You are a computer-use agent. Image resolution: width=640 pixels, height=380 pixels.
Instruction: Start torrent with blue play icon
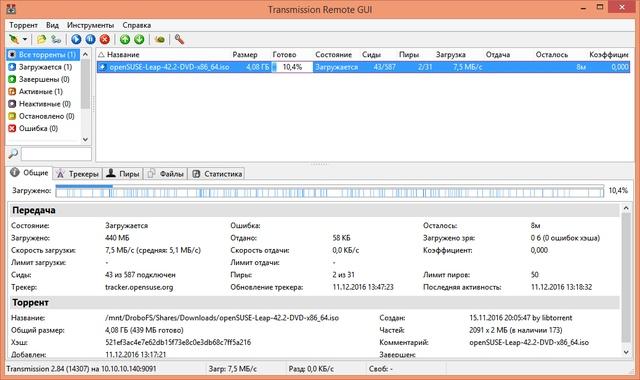click(76, 39)
